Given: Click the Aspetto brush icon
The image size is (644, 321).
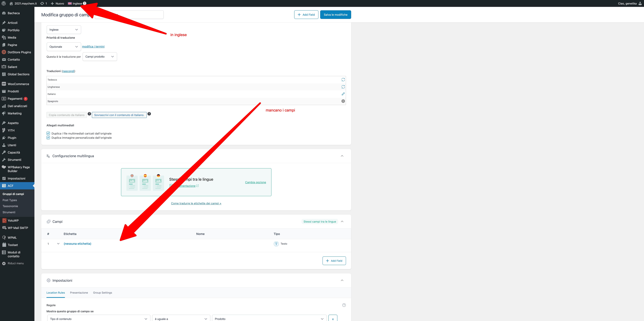Looking at the screenshot, I should (x=4, y=123).
